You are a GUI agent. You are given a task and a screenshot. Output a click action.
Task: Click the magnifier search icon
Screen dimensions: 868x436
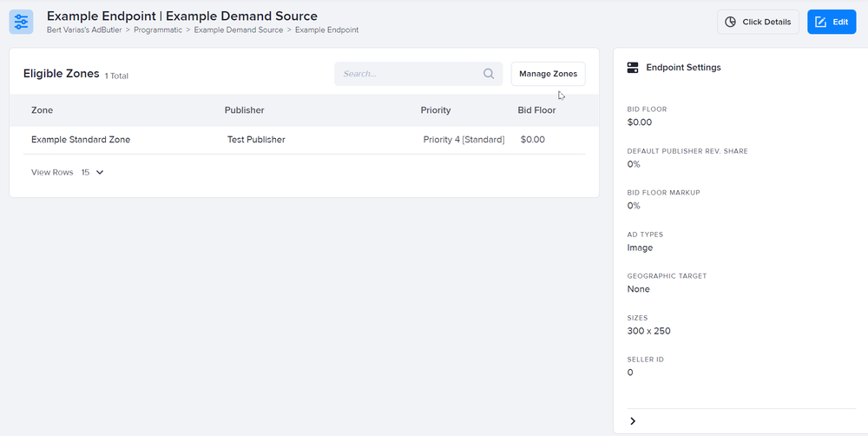click(488, 74)
